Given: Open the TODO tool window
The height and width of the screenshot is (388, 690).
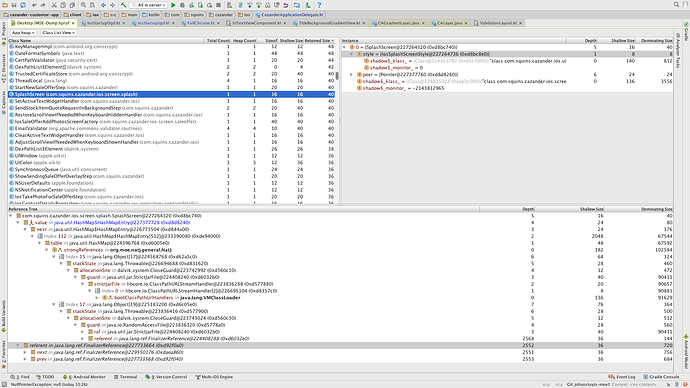Looking at the screenshot, I should [45, 377].
